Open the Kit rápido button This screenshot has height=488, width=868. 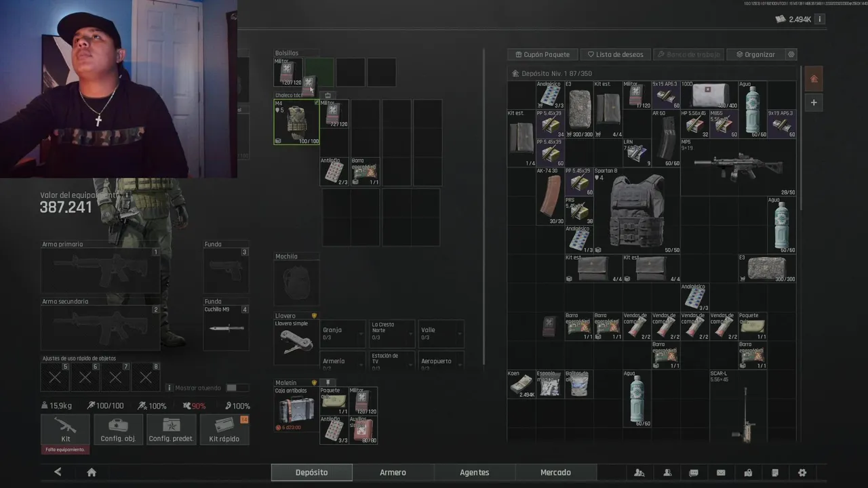224,429
